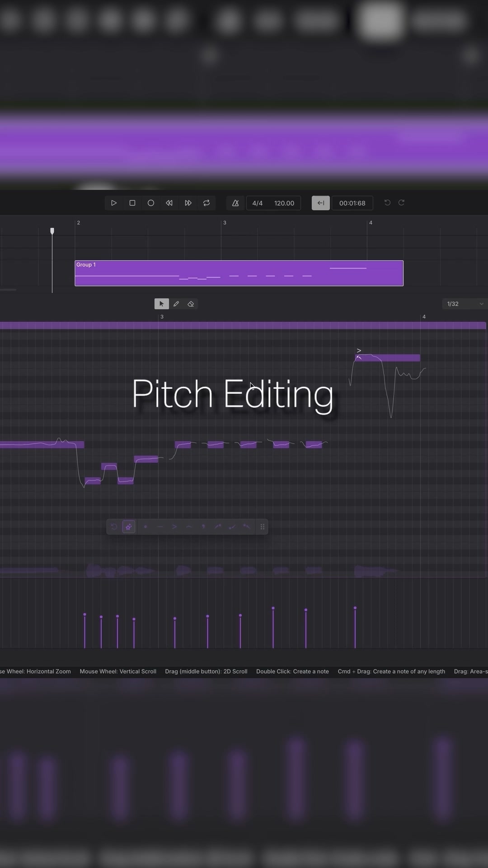The height and width of the screenshot is (868, 488).
Task: Click the 4/4 time signature field
Action: tap(258, 203)
